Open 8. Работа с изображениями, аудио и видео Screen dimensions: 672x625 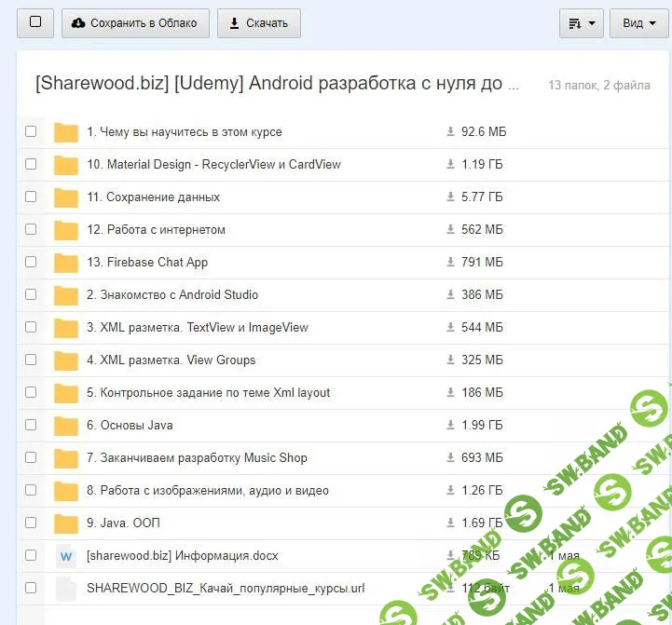[207, 491]
